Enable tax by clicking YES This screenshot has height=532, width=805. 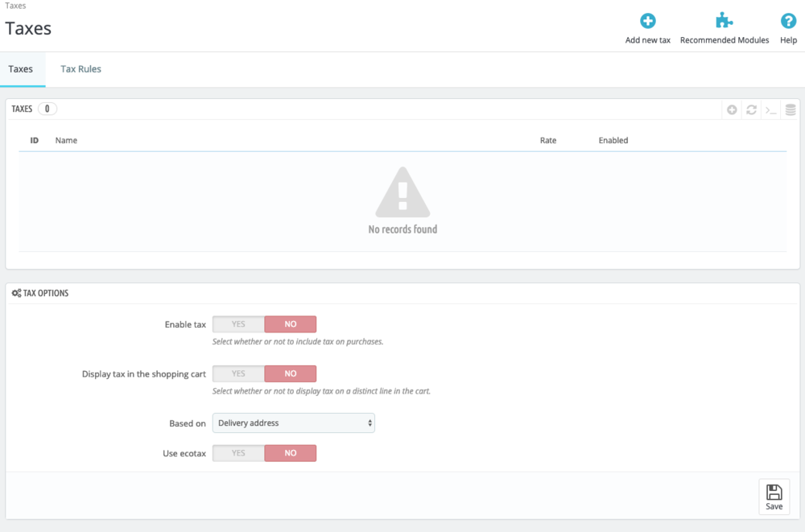pyautogui.click(x=237, y=324)
